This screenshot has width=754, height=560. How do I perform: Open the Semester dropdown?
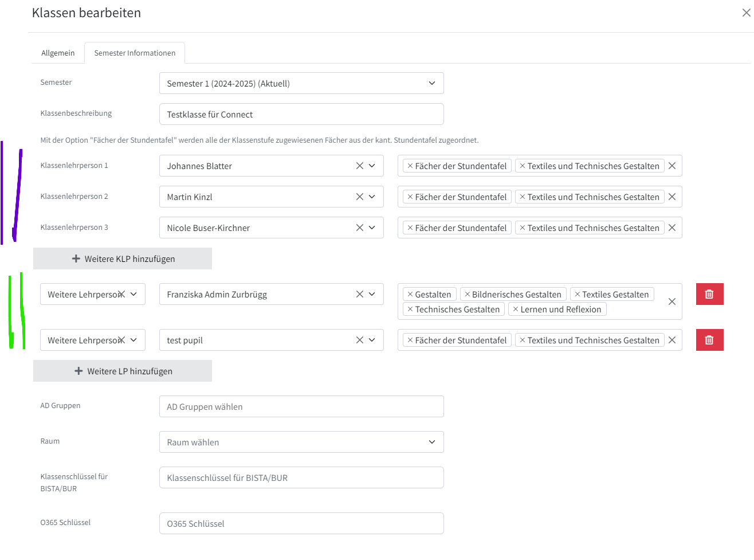pyautogui.click(x=301, y=83)
